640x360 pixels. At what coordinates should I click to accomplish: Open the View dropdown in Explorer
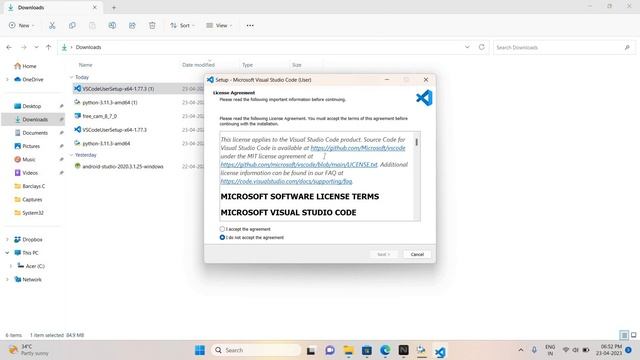coord(219,25)
